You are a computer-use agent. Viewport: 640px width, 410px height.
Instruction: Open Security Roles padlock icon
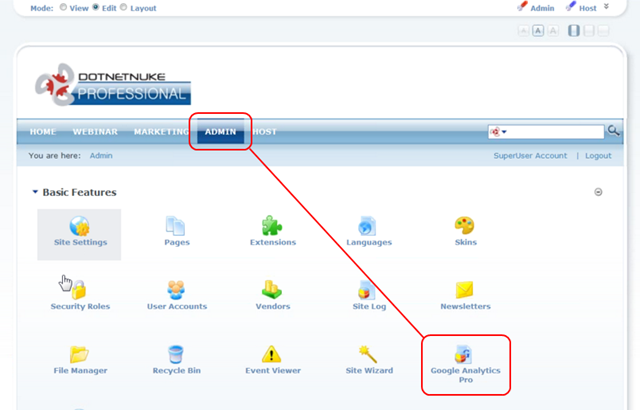point(79,289)
